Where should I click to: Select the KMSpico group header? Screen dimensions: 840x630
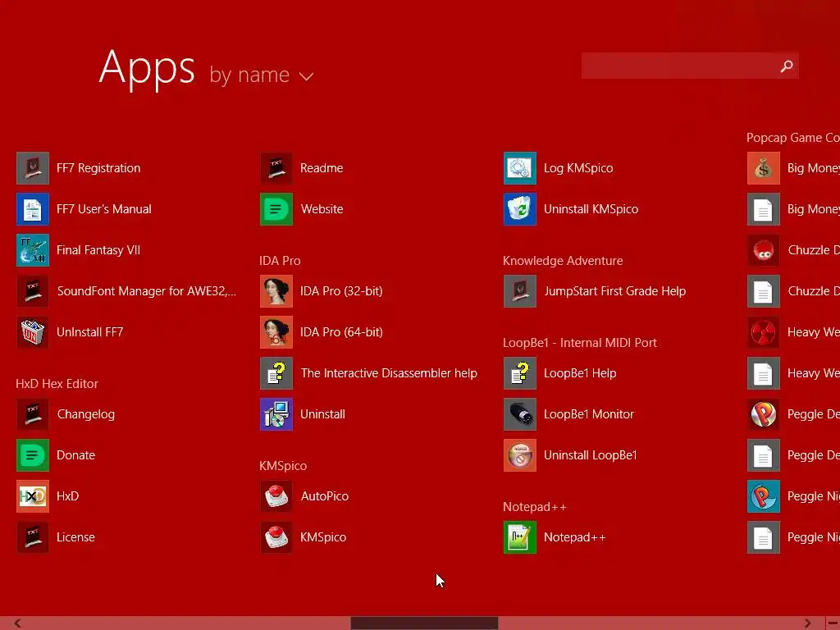(283, 466)
